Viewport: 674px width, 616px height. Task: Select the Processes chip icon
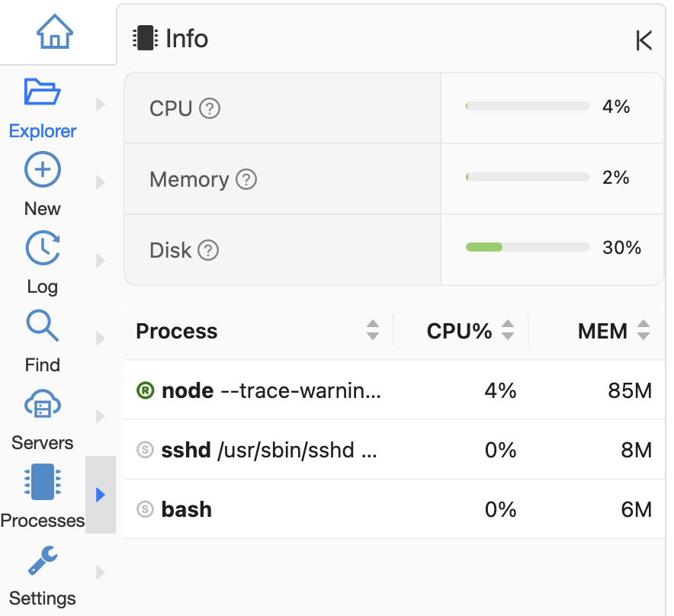pos(43,483)
